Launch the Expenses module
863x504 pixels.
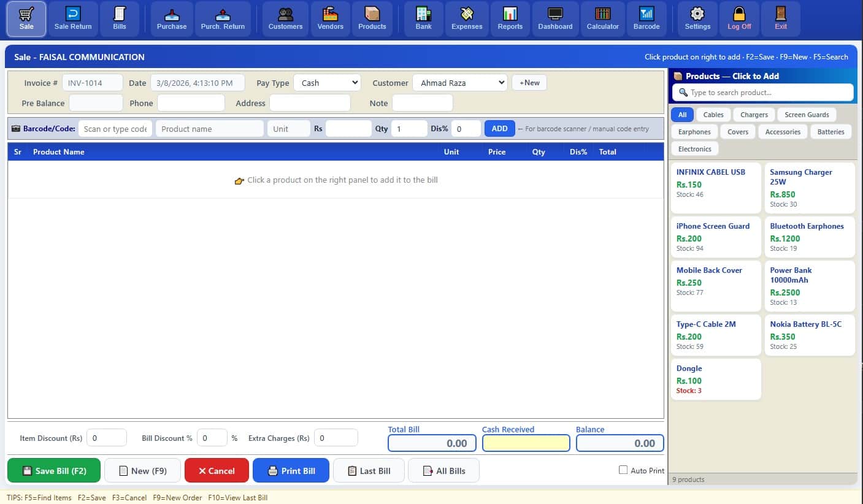point(467,18)
